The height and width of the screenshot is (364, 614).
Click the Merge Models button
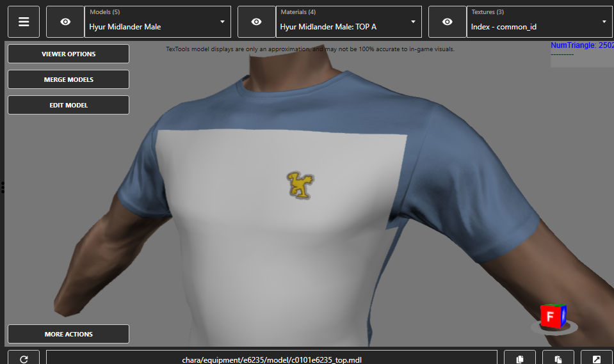(69, 79)
